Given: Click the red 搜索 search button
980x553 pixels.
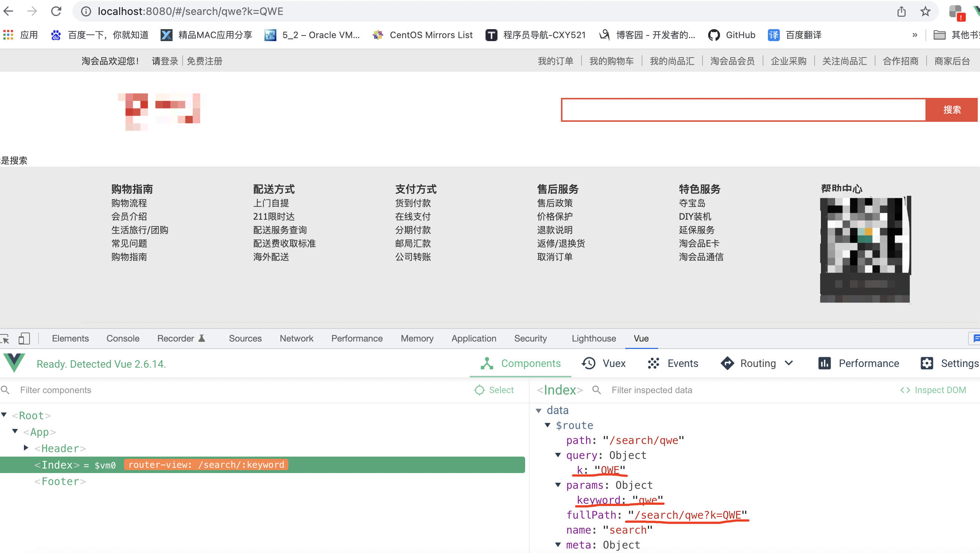Looking at the screenshot, I should click(952, 110).
